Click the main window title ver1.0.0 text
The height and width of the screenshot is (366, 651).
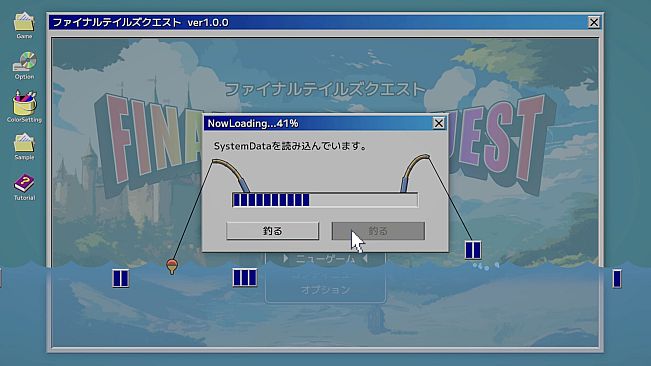coord(208,22)
